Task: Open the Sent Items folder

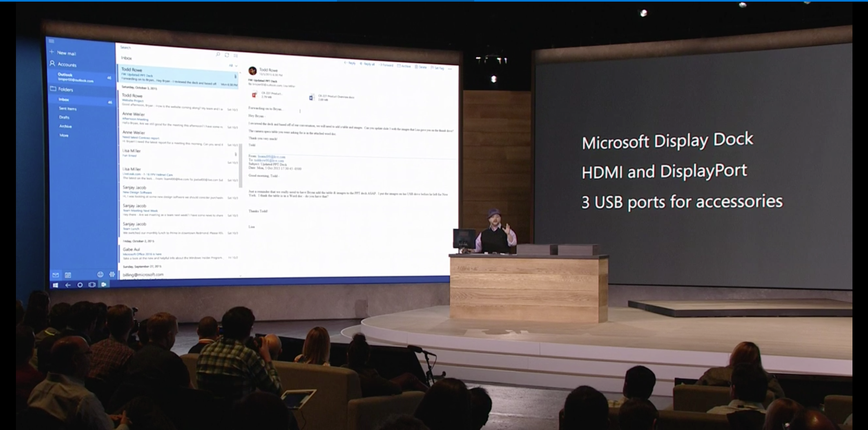Action: click(x=67, y=109)
